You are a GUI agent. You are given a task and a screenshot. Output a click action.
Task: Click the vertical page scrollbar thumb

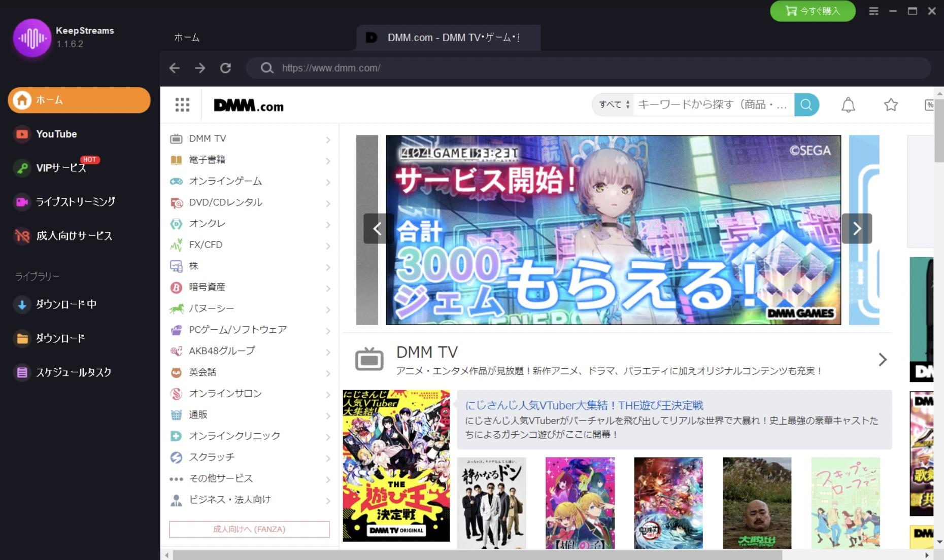pos(939,131)
